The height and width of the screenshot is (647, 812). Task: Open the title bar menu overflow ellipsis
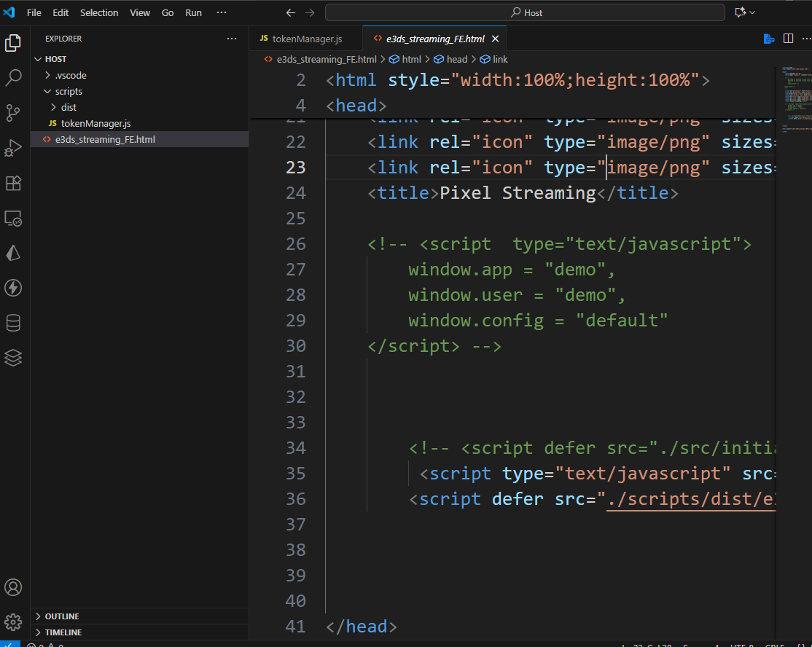tap(222, 12)
